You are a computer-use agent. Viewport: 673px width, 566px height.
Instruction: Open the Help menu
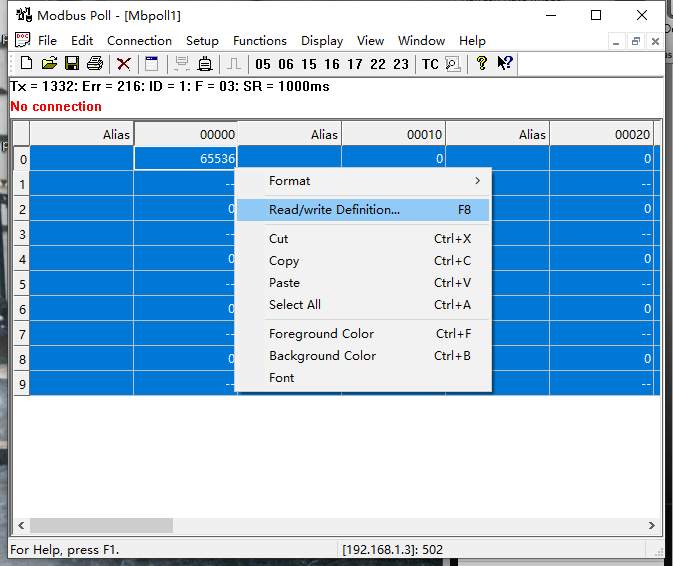click(x=472, y=40)
